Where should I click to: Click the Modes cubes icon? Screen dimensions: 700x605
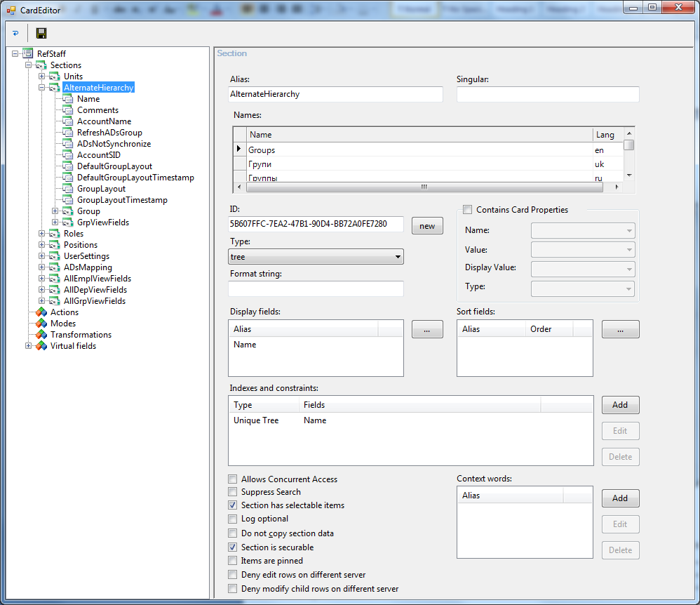(x=41, y=324)
